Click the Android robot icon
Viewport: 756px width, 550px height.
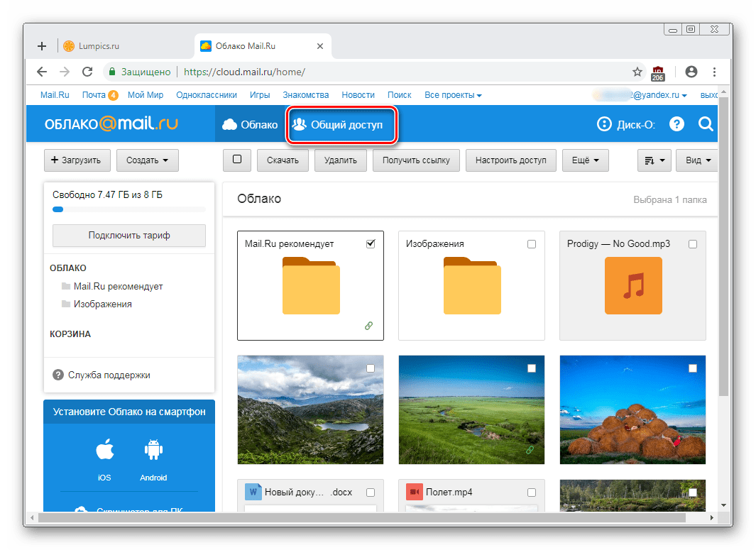pos(153,450)
